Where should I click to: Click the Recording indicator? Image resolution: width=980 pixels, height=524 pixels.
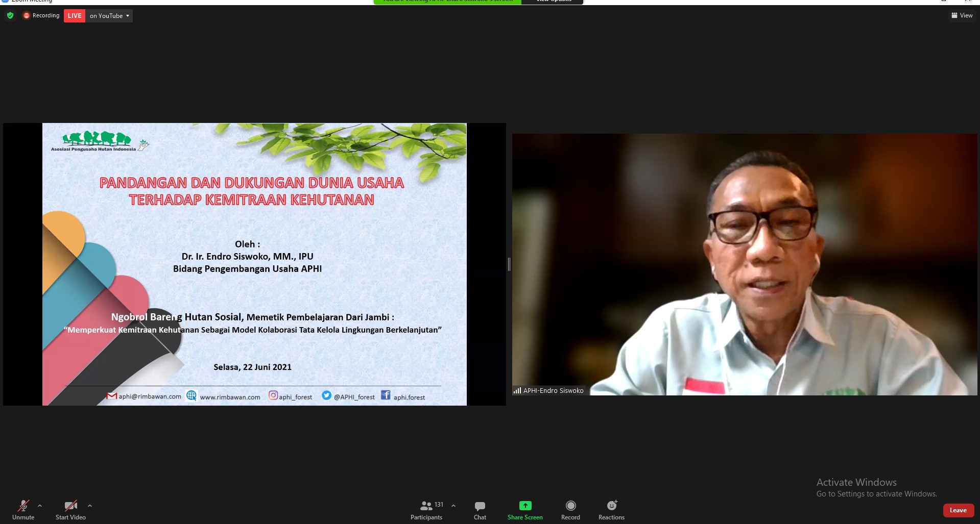(x=41, y=16)
